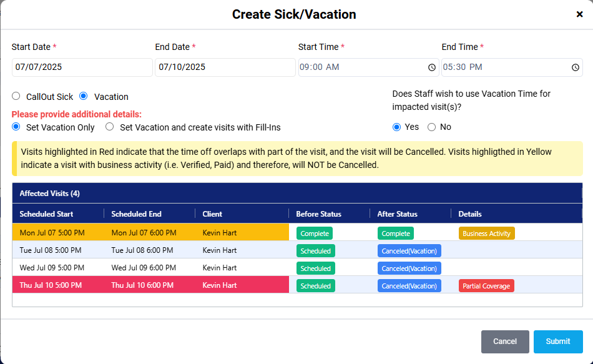Click the End Time clock icon

tap(576, 67)
